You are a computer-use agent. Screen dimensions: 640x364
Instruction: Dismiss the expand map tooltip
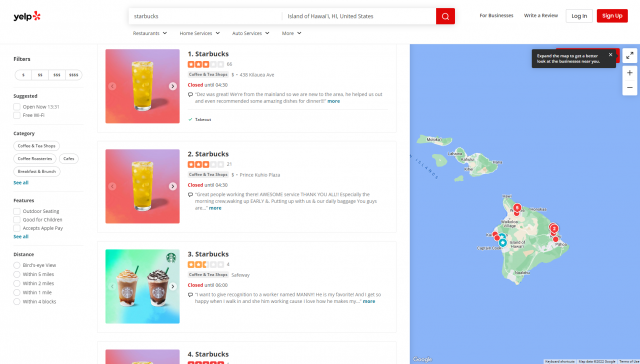tap(610, 55)
